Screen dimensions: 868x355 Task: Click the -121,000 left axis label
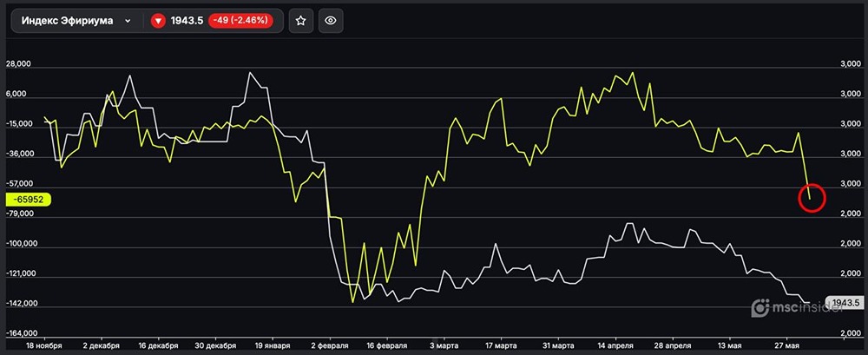tap(19, 273)
